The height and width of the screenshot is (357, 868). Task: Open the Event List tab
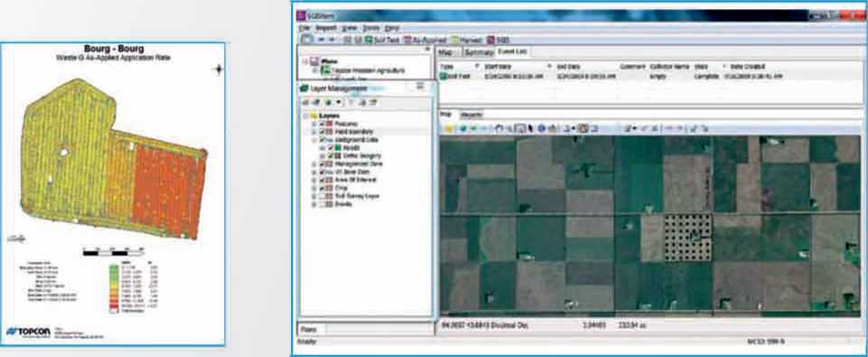(x=512, y=52)
